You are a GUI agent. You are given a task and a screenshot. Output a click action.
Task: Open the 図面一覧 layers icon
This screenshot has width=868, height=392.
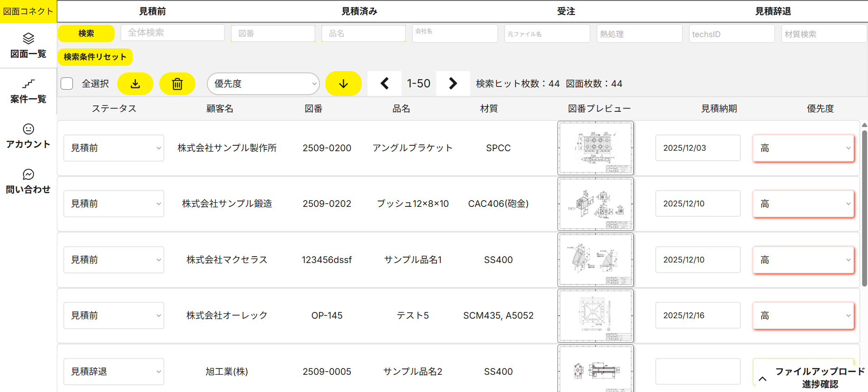point(28,39)
